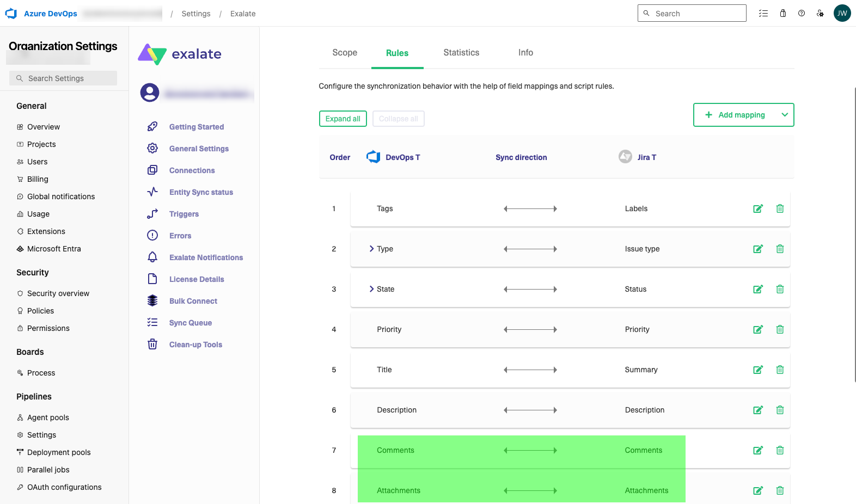Click the Triggers icon

point(152,213)
